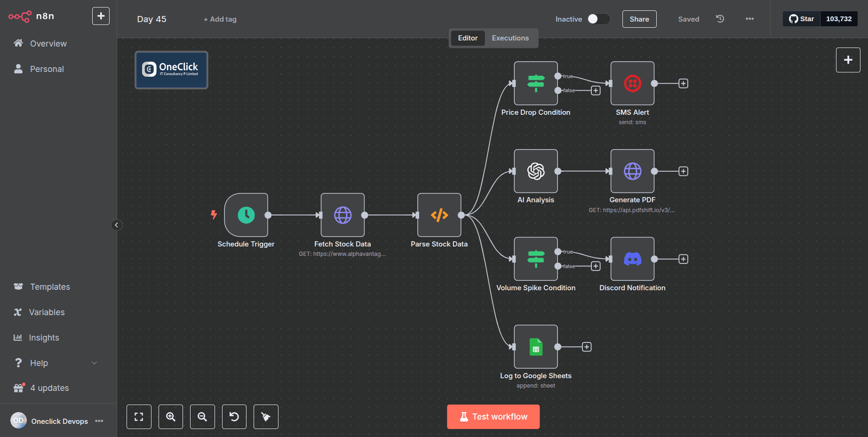This screenshot has width=868, height=437.
Task: Click the zoom out icon
Action: click(202, 417)
